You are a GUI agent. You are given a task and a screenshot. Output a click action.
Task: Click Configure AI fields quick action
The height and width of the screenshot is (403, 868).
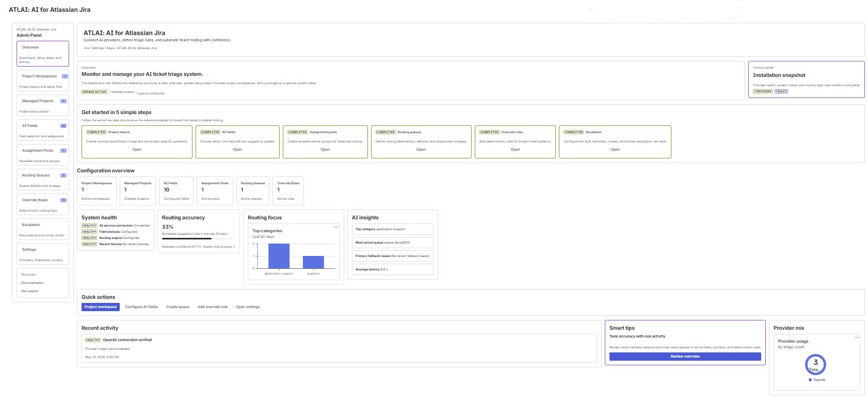(x=141, y=307)
